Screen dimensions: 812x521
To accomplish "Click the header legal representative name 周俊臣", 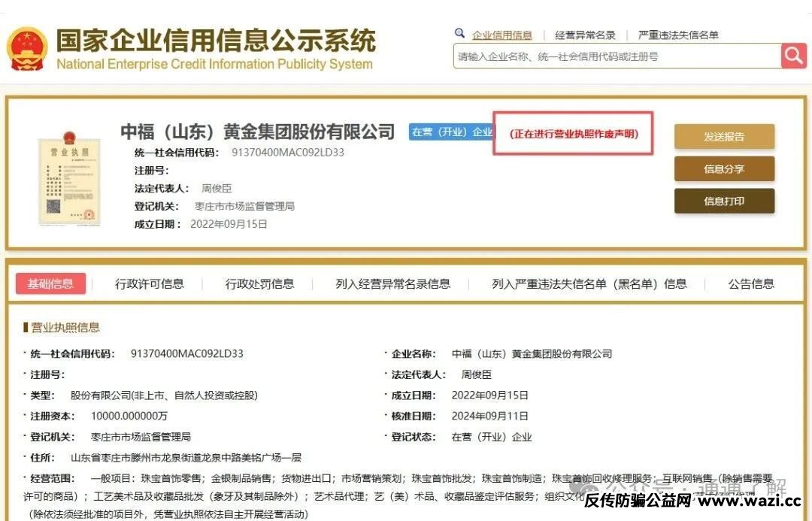I will (x=217, y=189).
